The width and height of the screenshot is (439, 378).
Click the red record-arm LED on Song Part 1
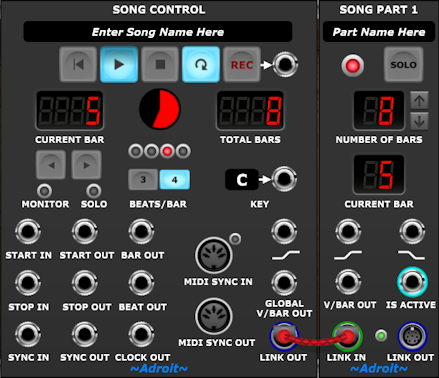pos(353,65)
